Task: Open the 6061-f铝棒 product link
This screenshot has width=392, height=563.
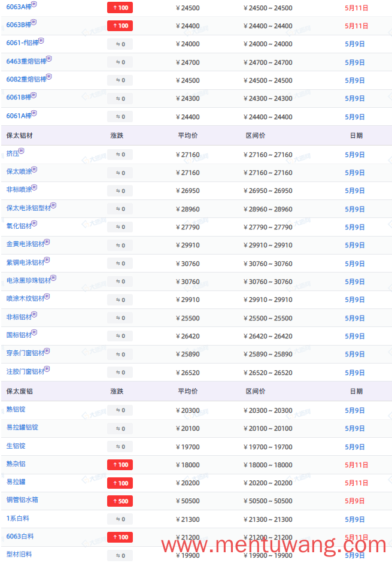Action: point(22,43)
